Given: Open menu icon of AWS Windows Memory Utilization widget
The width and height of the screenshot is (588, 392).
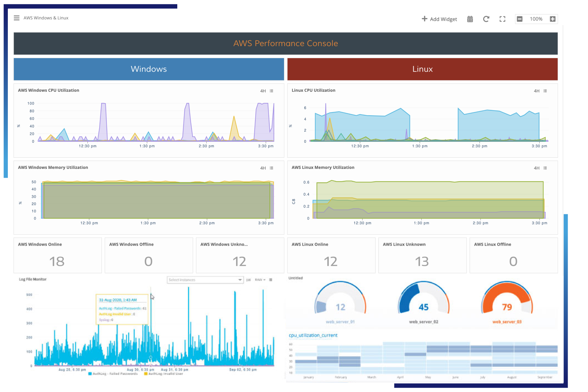Looking at the screenshot, I should coord(271,168).
